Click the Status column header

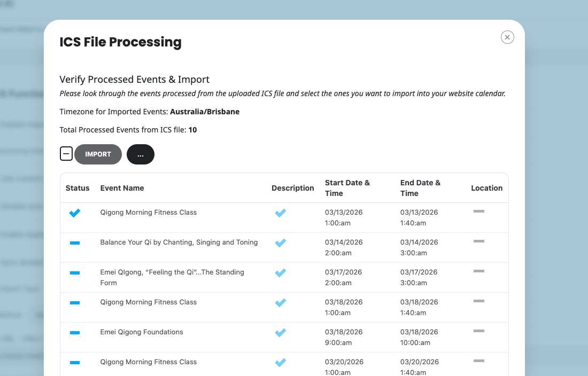(x=78, y=188)
